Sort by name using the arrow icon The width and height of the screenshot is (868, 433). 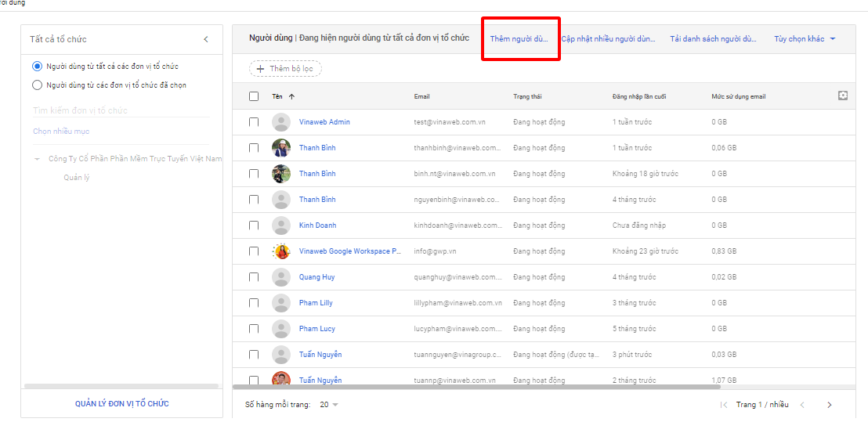pyautogui.click(x=292, y=96)
